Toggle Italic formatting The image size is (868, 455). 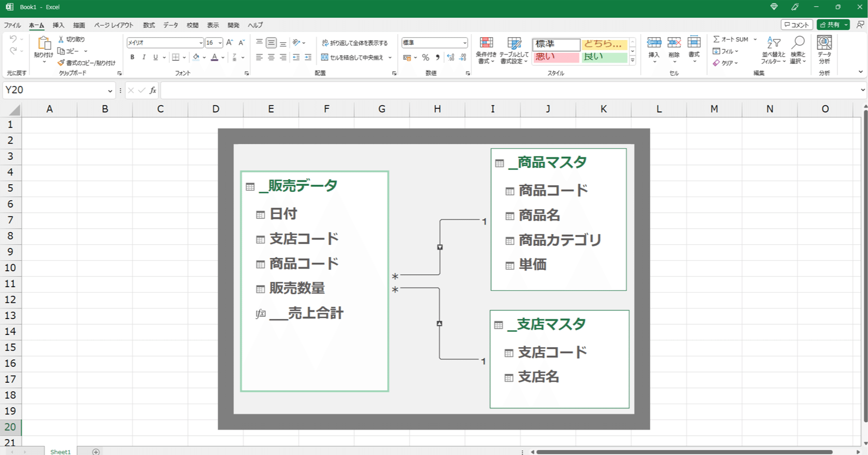click(144, 58)
